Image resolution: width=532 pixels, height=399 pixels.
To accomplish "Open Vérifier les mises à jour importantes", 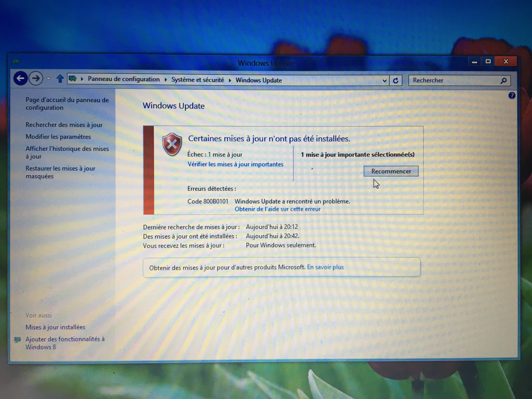I will [x=236, y=164].
